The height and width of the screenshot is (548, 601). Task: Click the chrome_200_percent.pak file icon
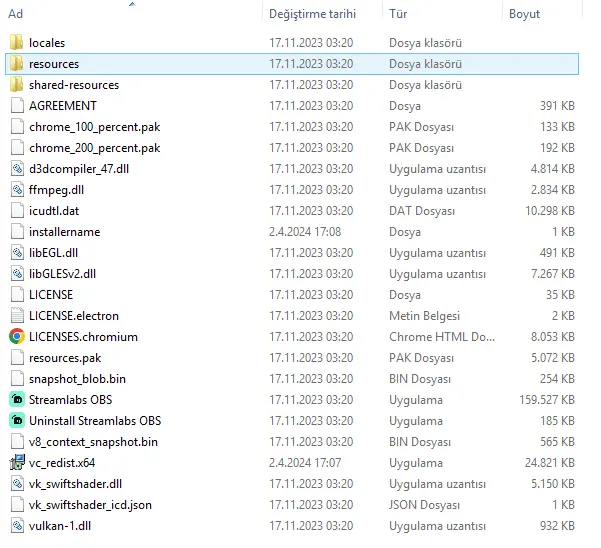[x=17, y=148]
